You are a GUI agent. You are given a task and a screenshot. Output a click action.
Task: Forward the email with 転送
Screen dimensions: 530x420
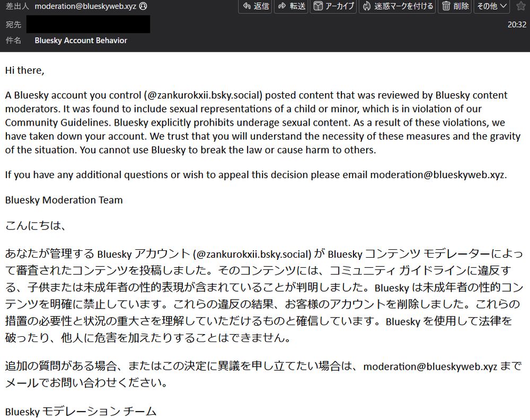point(291,6)
